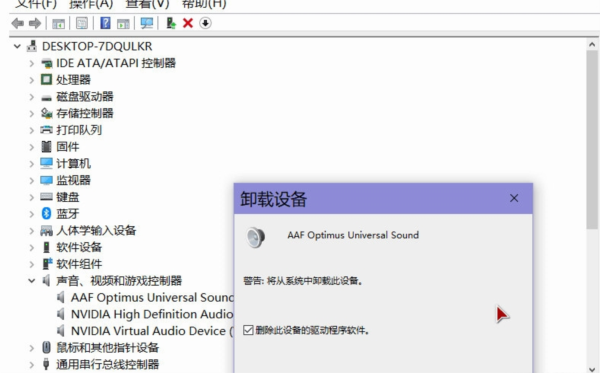
Task: Click the scan for hardware changes monitor icon
Action: coord(147,23)
